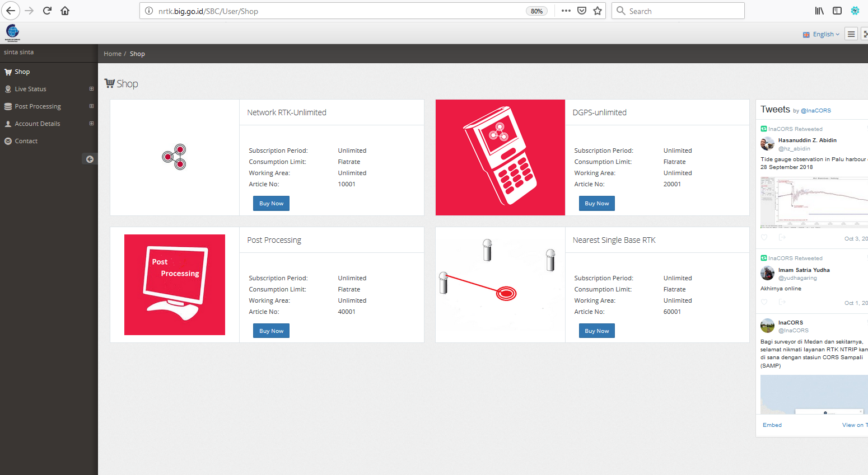Expand the Live Status submenu
Image resolution: width=868 pixels, height=475 pixels.
(91, 89)
